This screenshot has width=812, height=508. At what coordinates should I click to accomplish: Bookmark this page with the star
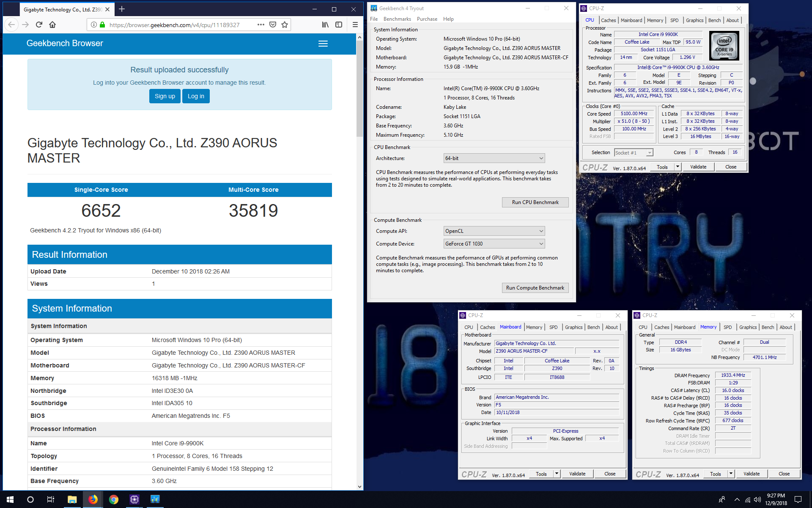285,25
